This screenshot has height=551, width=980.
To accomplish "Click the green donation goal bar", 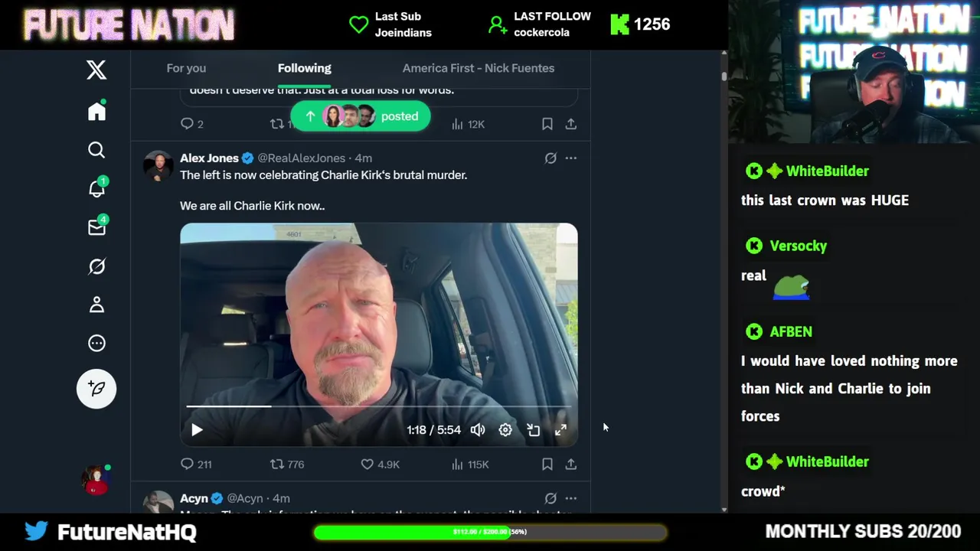I will point(490,532).
